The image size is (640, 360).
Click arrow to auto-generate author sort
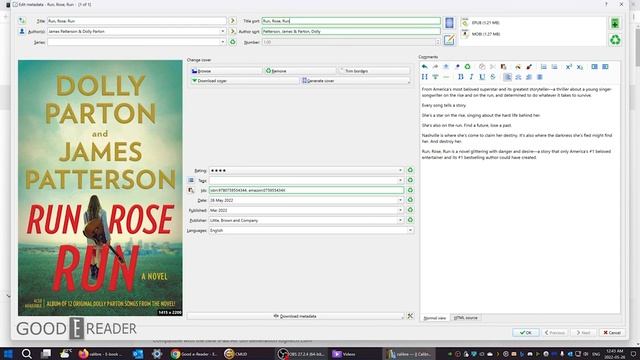(x=233, y=31)
